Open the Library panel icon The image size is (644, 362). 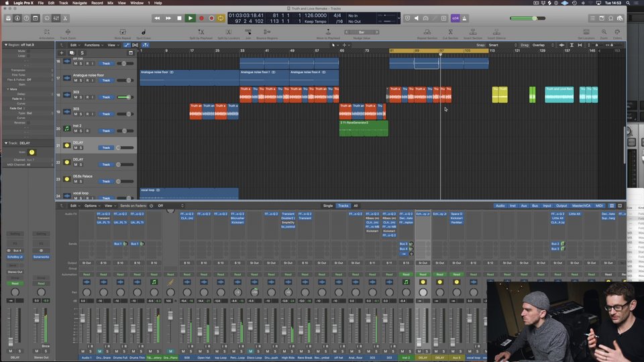[8, 18]
